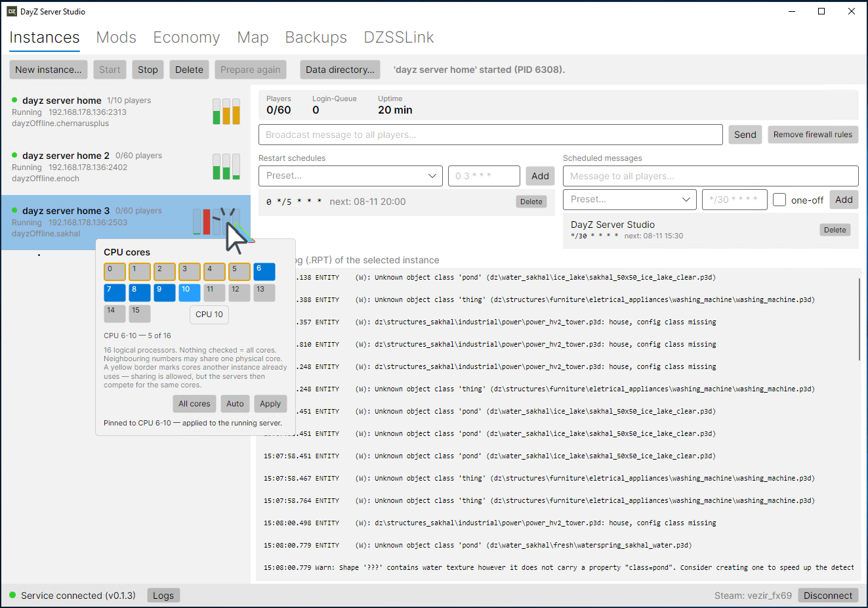Toggle CPU core 4
The width and height of the screenshot is (868, 608).
coord(215,272)
